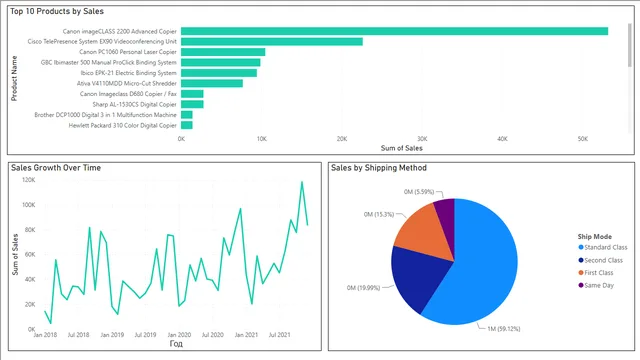
Task: Click the Canon PC1060 Personal Laser Copier bar
Action: tap(223, 52)
